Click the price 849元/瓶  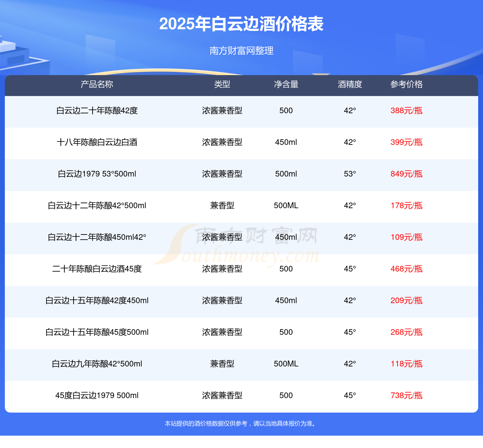[x=407, y=174]
